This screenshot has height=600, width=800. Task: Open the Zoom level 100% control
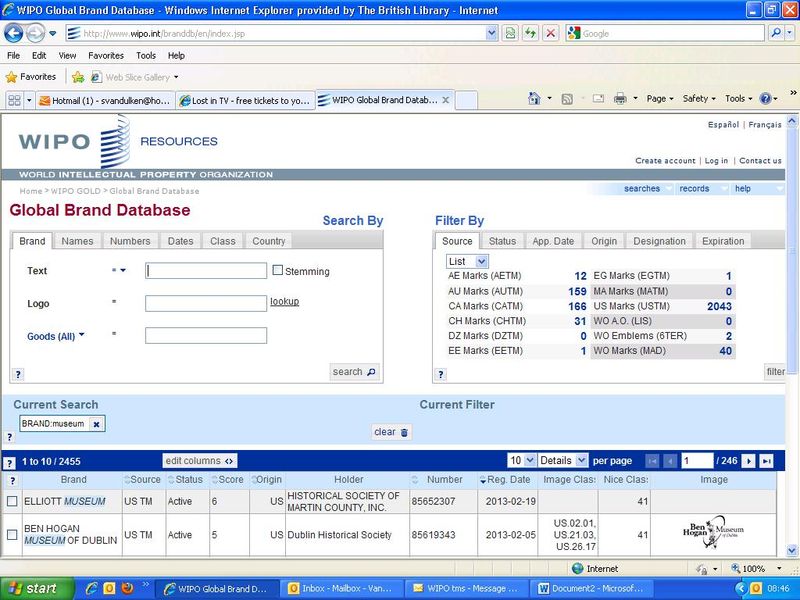(x=756, y=568)
